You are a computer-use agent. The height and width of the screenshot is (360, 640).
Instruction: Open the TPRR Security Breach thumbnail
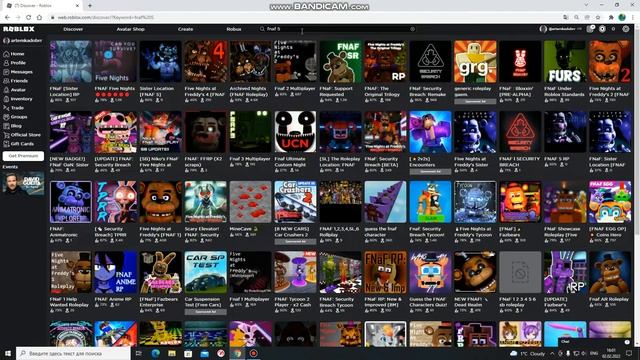click(x=116, y=202)
